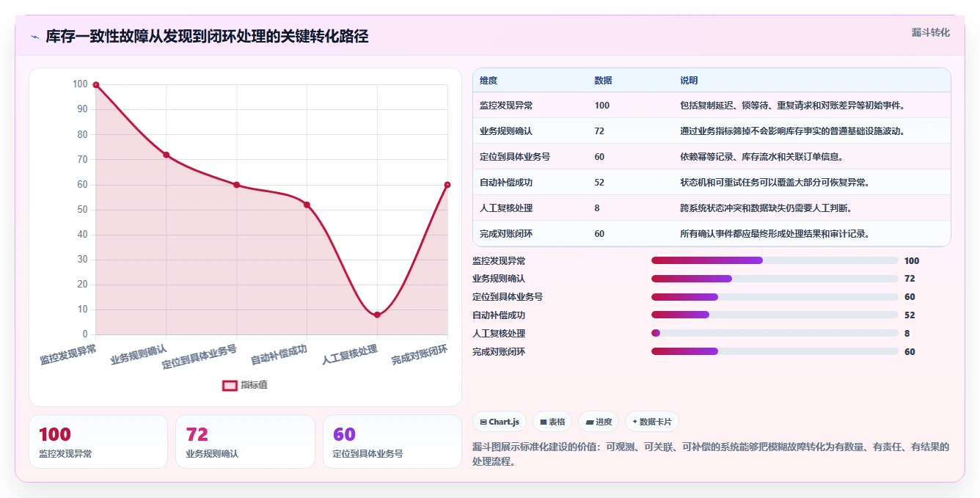Click the 表格 tag
This screenshot has height=498, width=980.
(552, 422)
